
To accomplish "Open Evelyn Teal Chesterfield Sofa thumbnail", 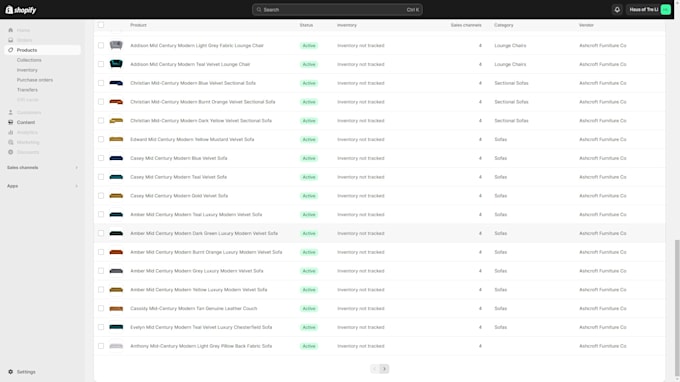I will coord(116,327).
